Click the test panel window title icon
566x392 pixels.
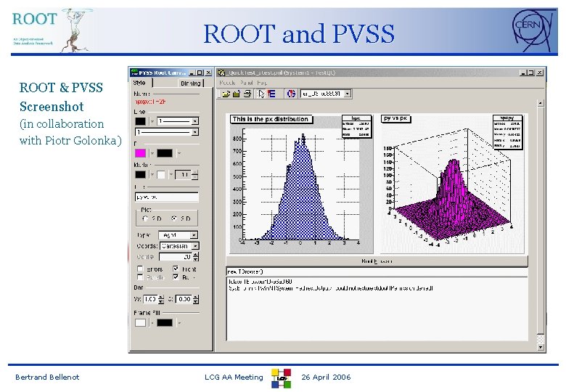[221, 73]
